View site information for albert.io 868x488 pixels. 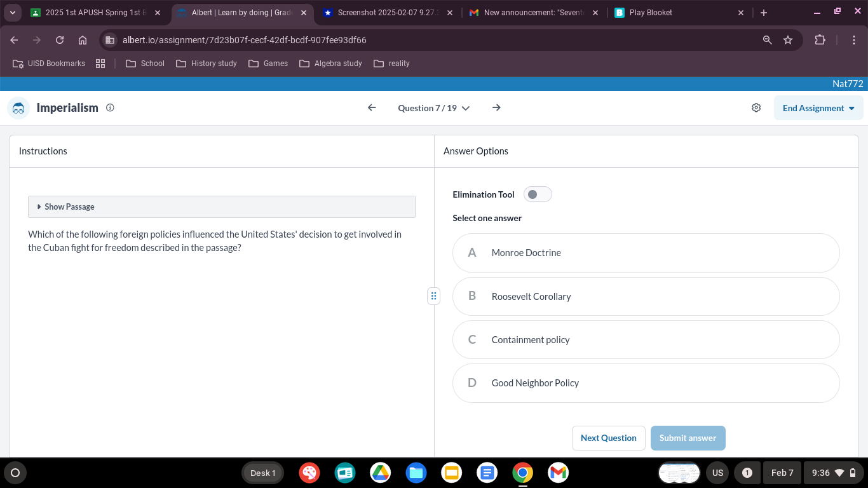tap(110, 40)
